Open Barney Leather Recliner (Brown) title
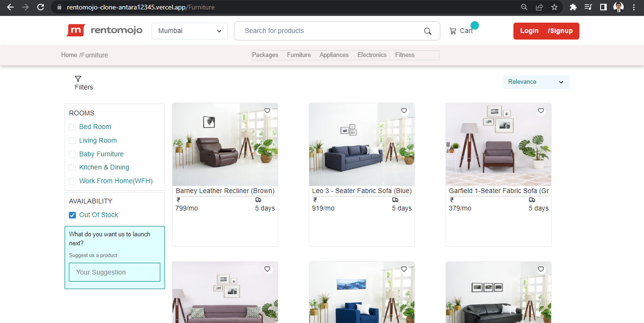The height and width of the screenshot is (323, 644). (x=225, y=191)
